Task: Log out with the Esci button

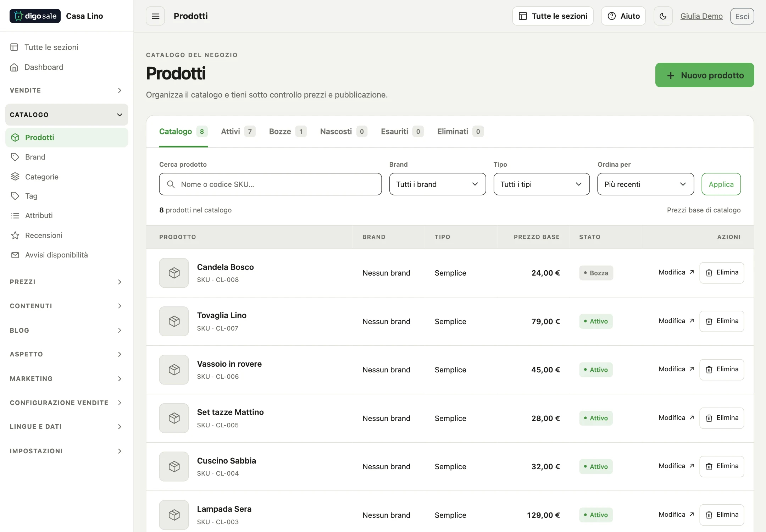Action: [742, 16]
